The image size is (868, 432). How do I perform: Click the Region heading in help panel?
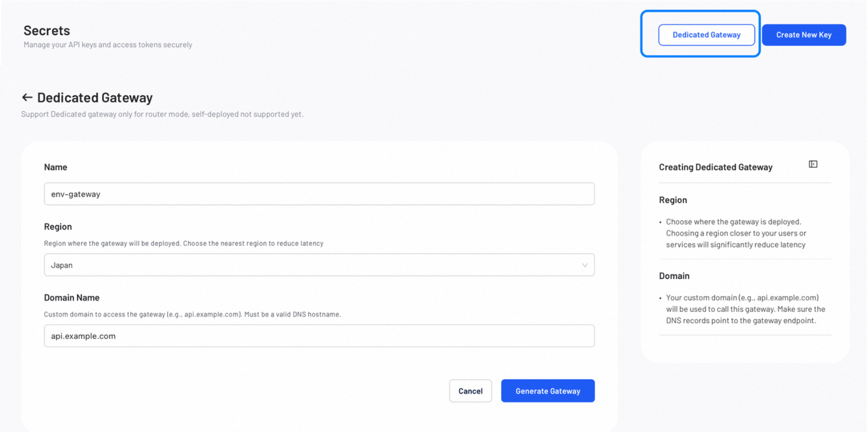click(673, 200)
